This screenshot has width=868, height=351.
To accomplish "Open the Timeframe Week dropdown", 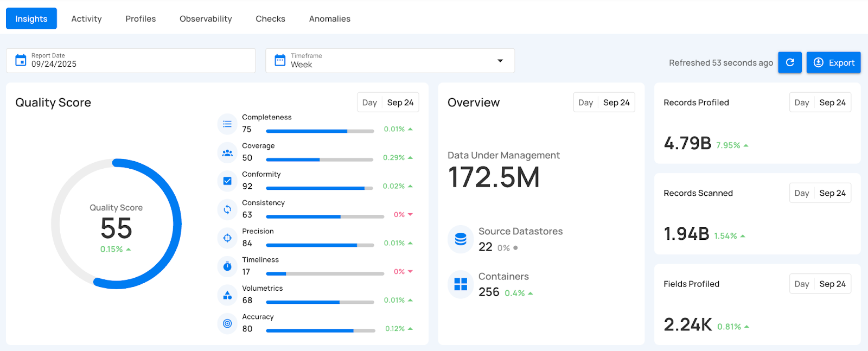I will pos(390,61).
